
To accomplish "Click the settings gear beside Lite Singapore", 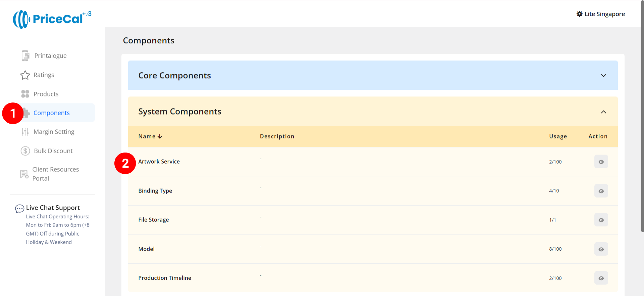I will point(579,14).
